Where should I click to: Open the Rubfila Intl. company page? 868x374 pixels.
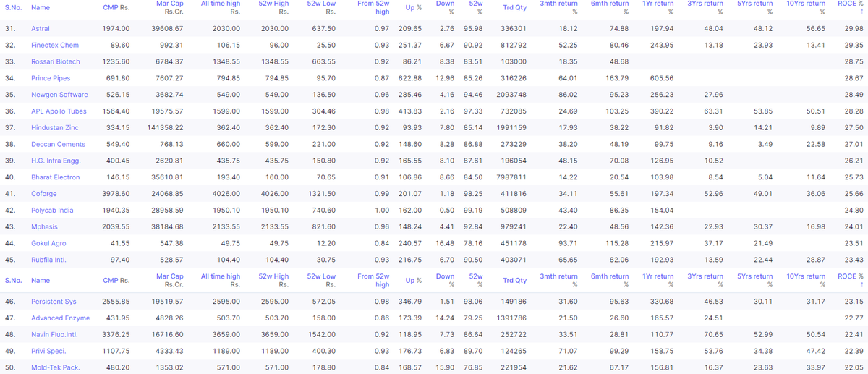pos(50,260)
